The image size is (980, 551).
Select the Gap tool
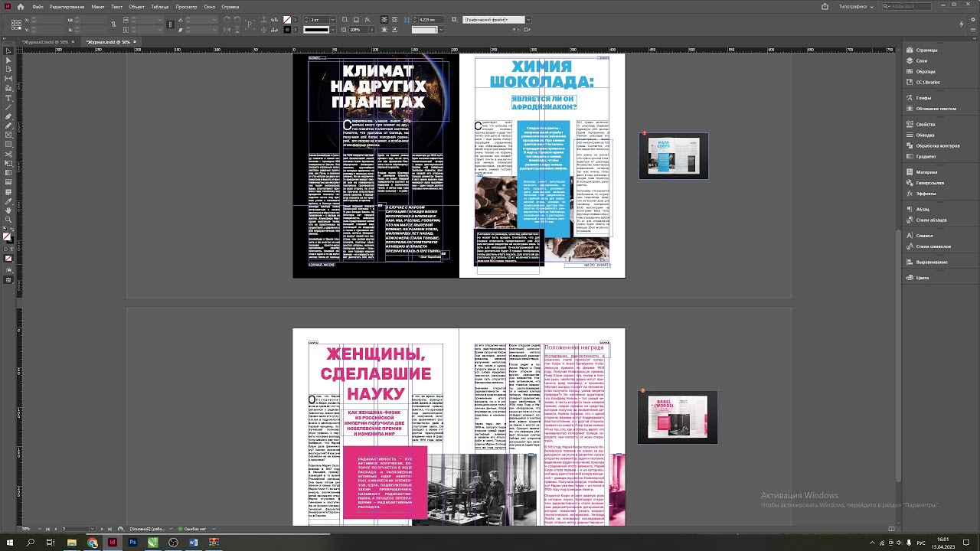8,79
